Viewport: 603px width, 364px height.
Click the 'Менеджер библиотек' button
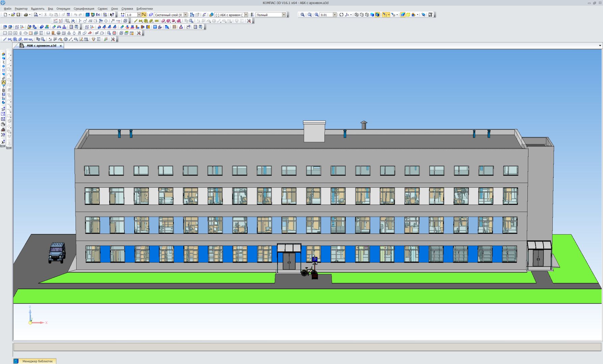point(37,361)
